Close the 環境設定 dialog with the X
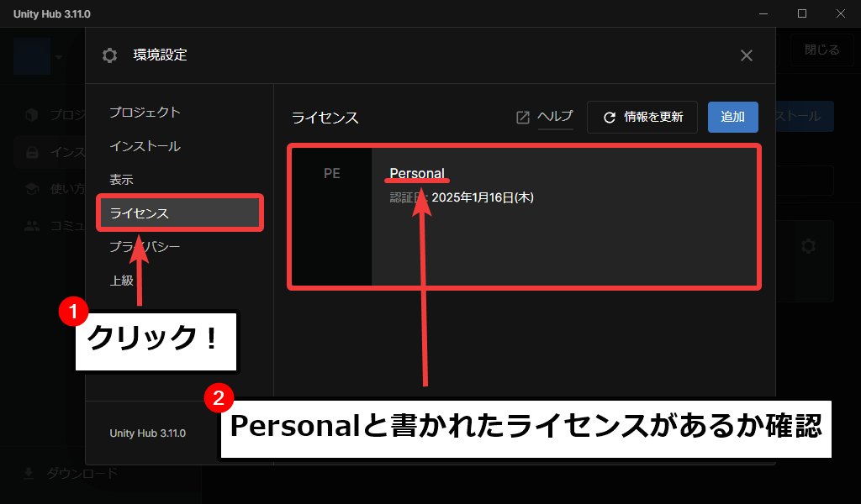 [747, 55]
